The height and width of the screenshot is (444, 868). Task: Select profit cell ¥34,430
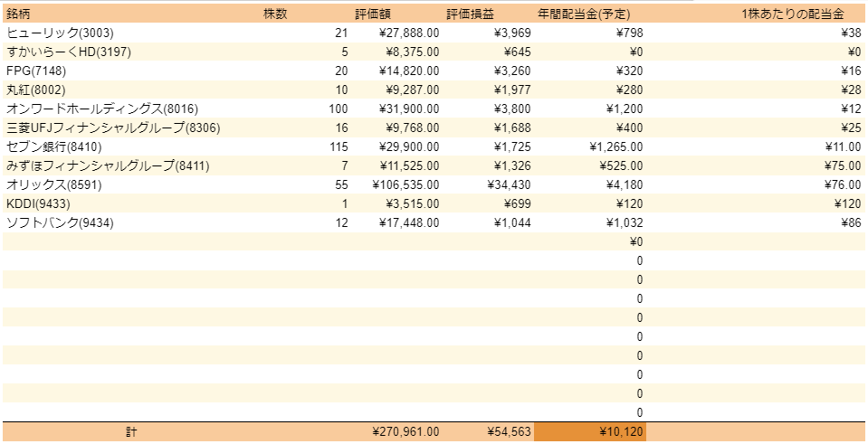[x=510, y=184]
